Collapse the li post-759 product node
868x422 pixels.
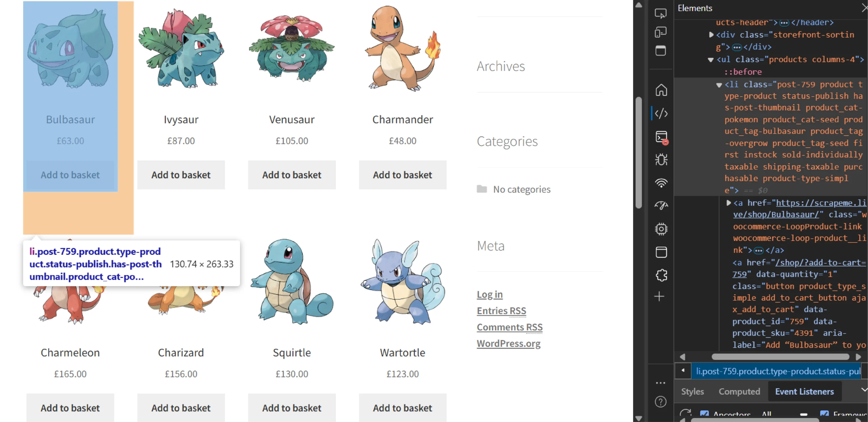719,85
